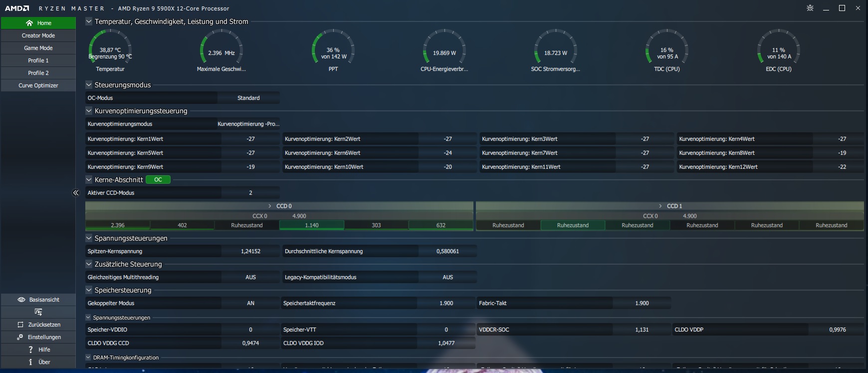Click the Kern10Wert value -20

tap(448, 167)
